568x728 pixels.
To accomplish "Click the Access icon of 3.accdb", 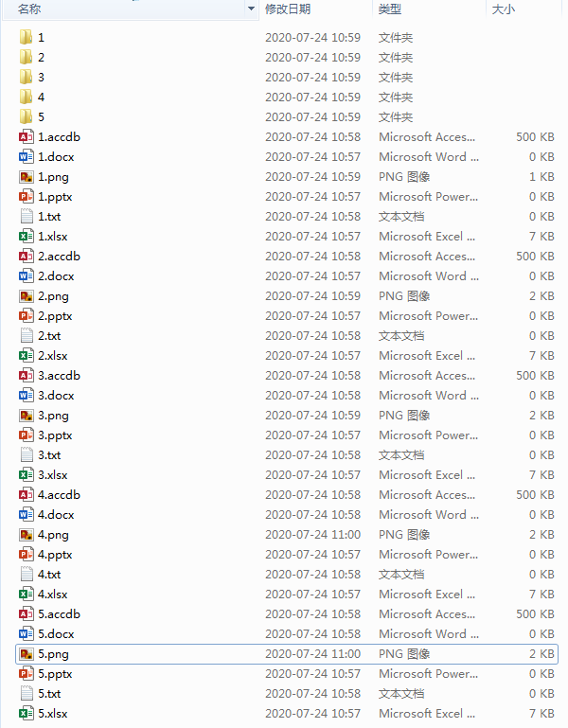I will coord(27,375).
